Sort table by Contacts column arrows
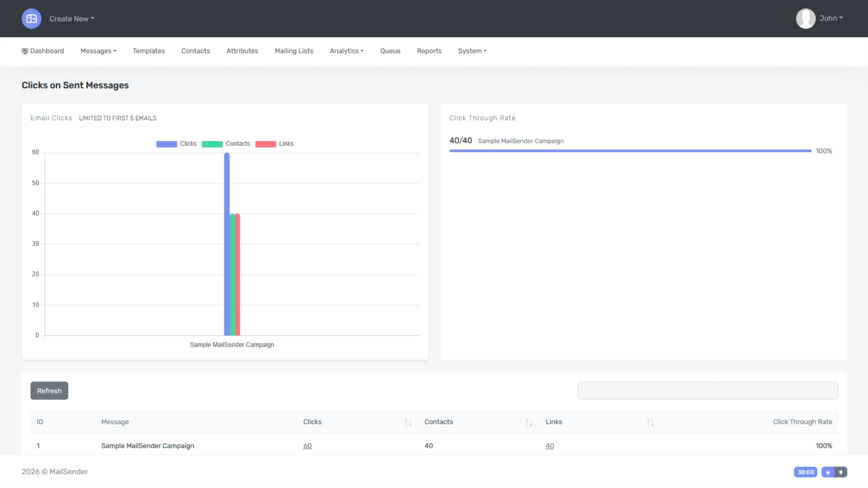The width and height of the screenshot is (868, 488). [x=529, y=422]
